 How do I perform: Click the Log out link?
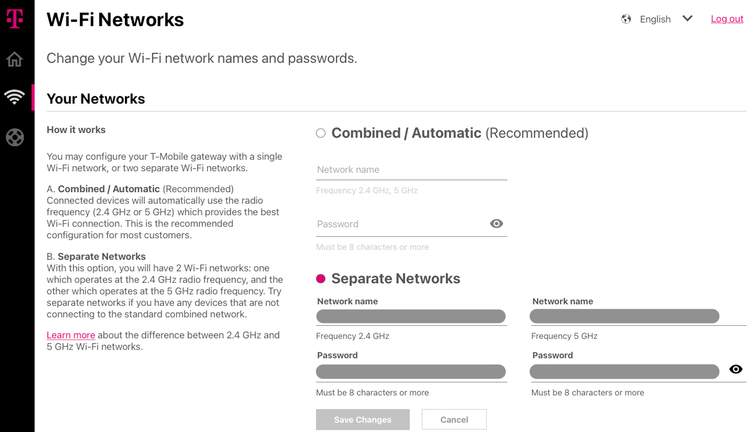click(727, 19)
